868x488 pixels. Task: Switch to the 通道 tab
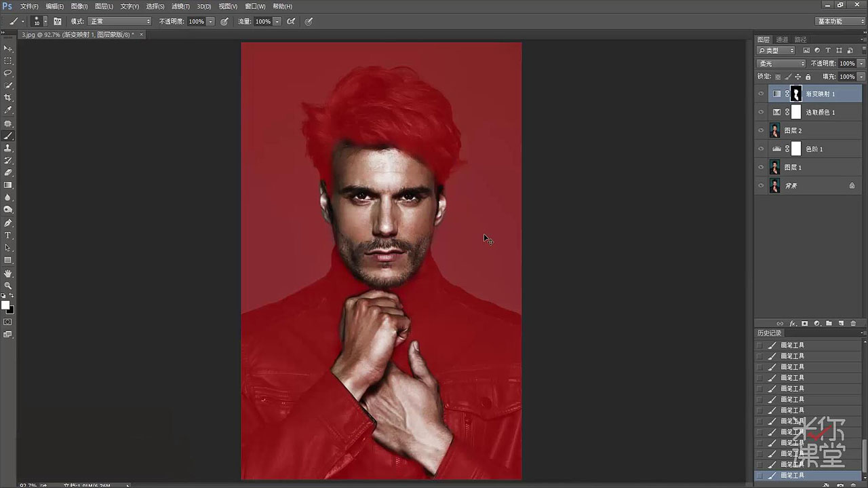pyautogui.click(x=782, y=39)
